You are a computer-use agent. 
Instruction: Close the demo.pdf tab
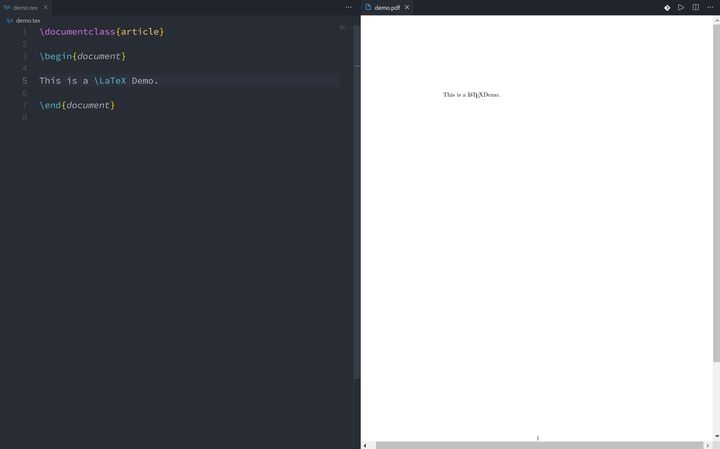pos(407,7)
